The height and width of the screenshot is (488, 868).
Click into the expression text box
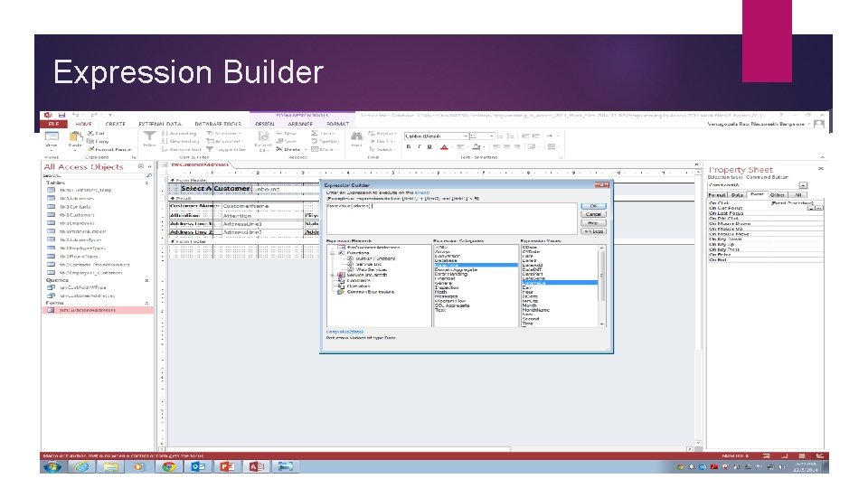[451, 219]
